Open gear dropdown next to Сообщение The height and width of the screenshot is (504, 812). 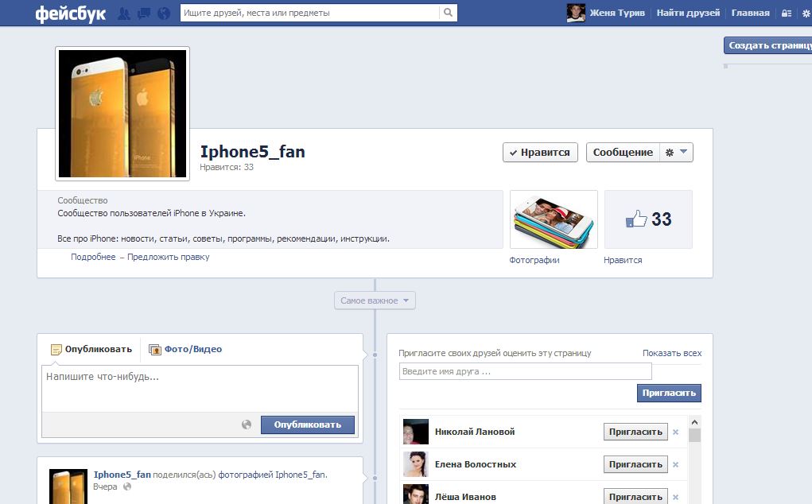point(676,152)
